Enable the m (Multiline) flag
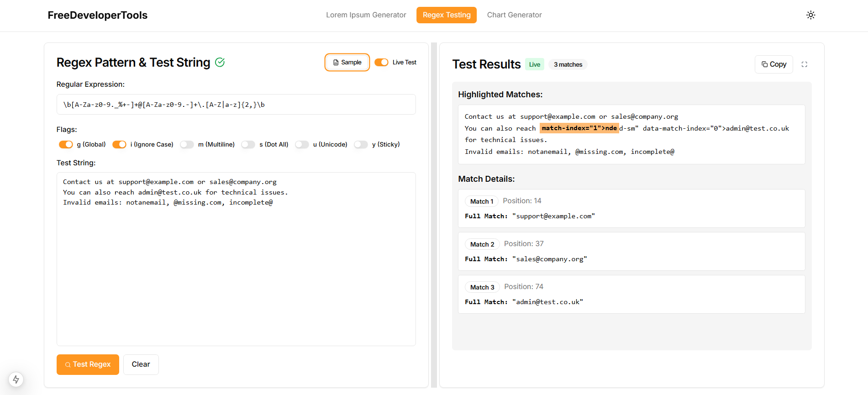 [187, 144]
